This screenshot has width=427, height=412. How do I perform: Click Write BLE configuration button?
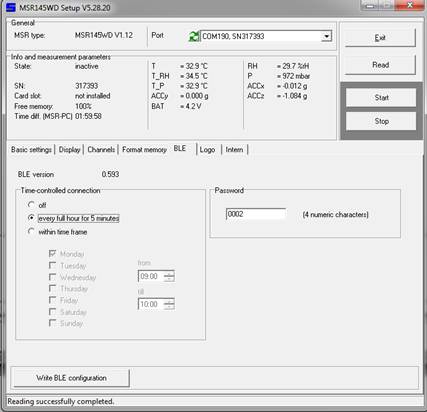[x=71, y=378]
